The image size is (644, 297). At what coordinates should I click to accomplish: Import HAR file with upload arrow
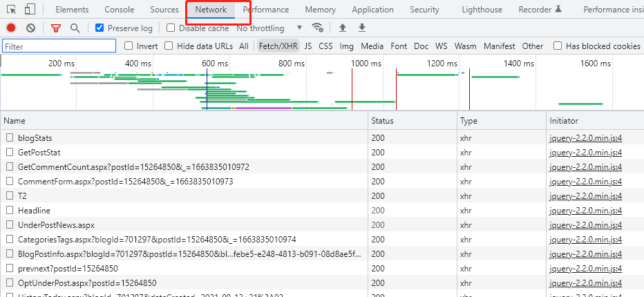[x=343, y=28]
